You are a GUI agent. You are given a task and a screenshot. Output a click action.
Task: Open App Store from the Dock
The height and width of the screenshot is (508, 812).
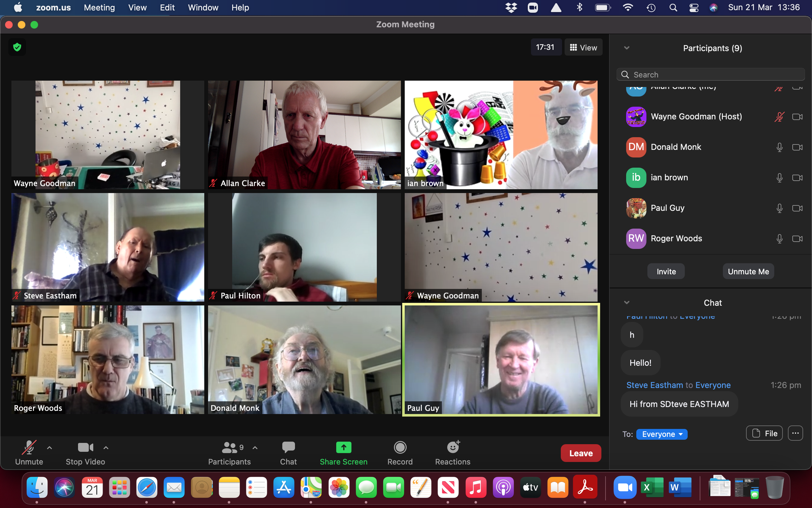284,487
